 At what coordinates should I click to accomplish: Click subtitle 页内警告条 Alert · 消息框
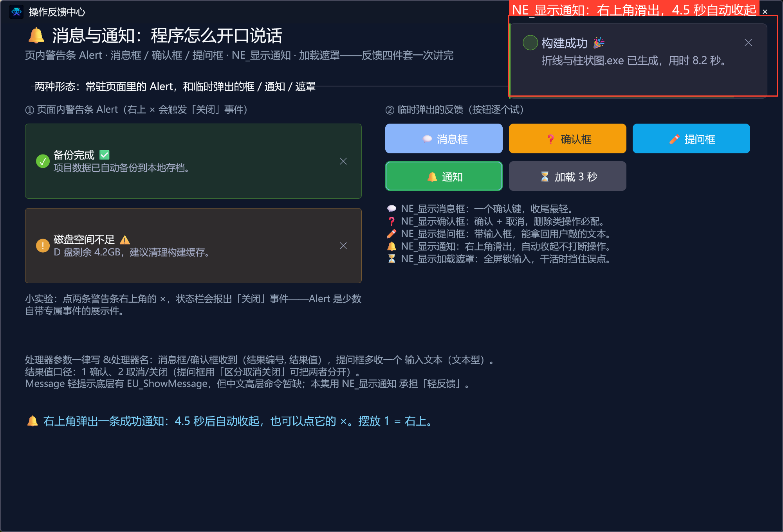pos(239,55)
